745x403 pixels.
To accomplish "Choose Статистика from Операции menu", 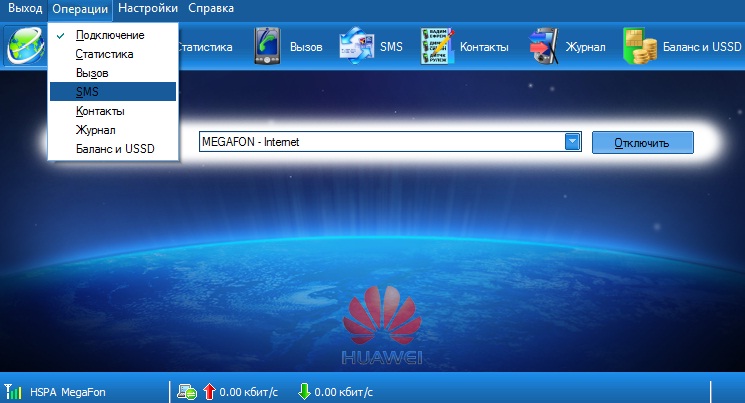I will 113,54.
